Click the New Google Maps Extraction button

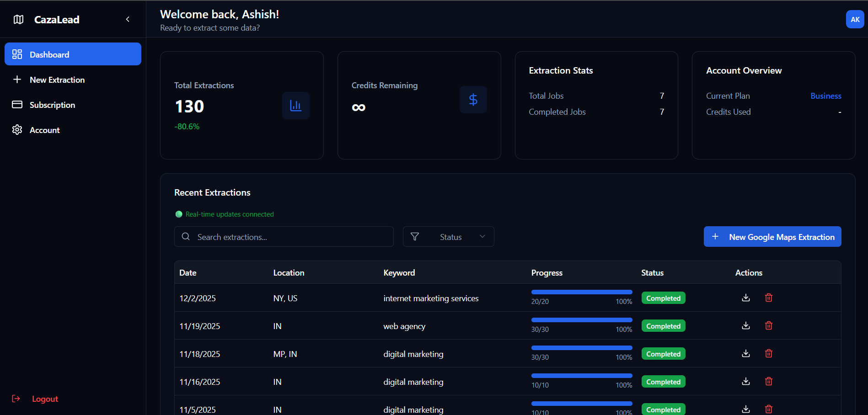pyautogui.click(x=772, y=236)
